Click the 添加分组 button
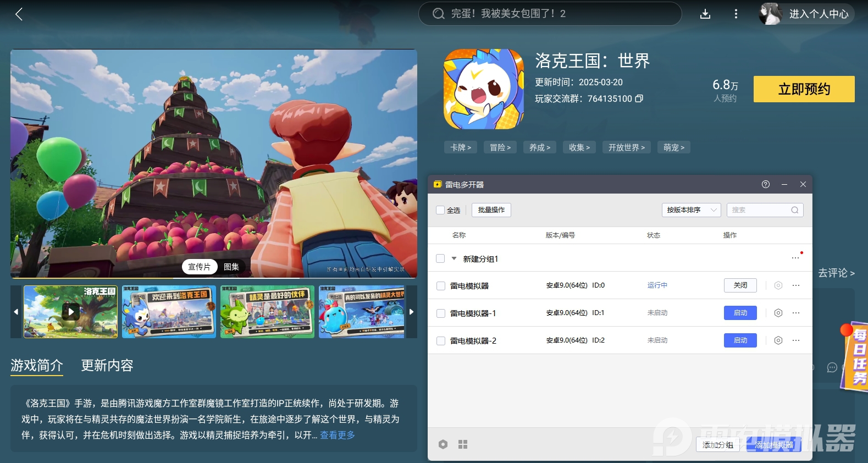Viewport: 868px width, 463px height. click(718, 445)
